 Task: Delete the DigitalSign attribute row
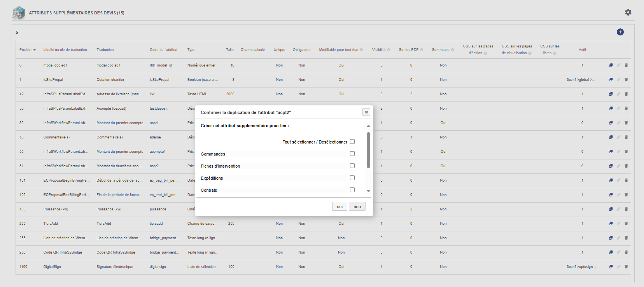pyautogui.click(x=626, y=267)
